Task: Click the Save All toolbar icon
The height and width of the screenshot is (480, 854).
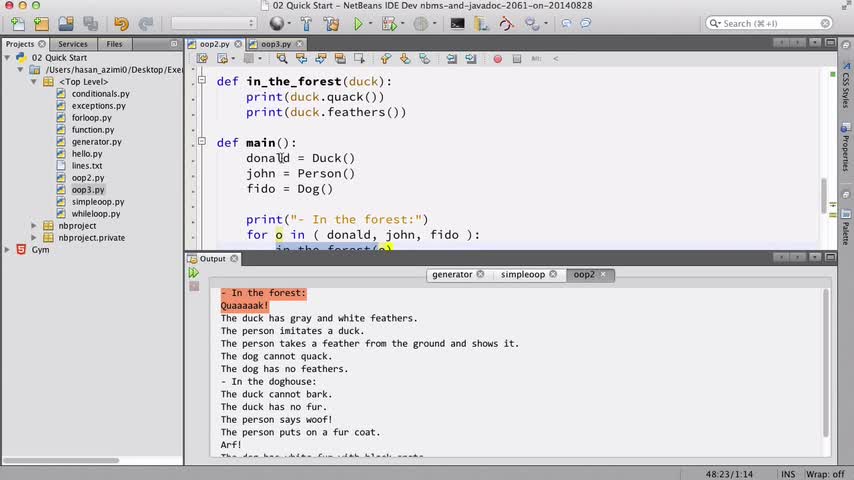Action: 90,23
